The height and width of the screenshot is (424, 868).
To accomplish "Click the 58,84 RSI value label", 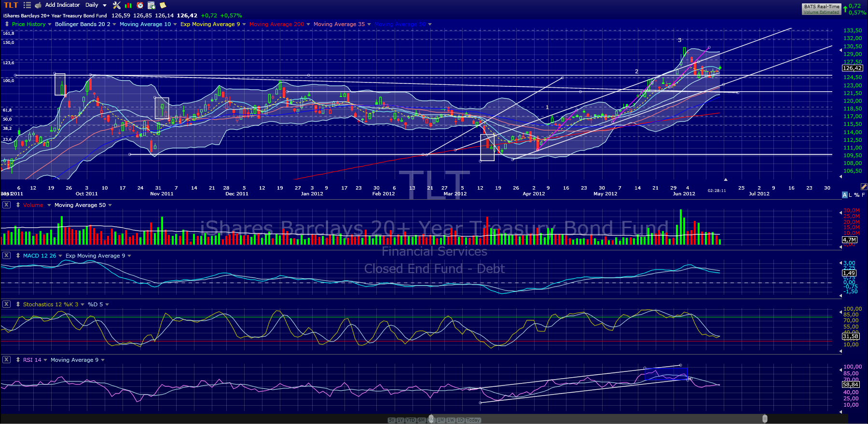I will click(851, 384).
